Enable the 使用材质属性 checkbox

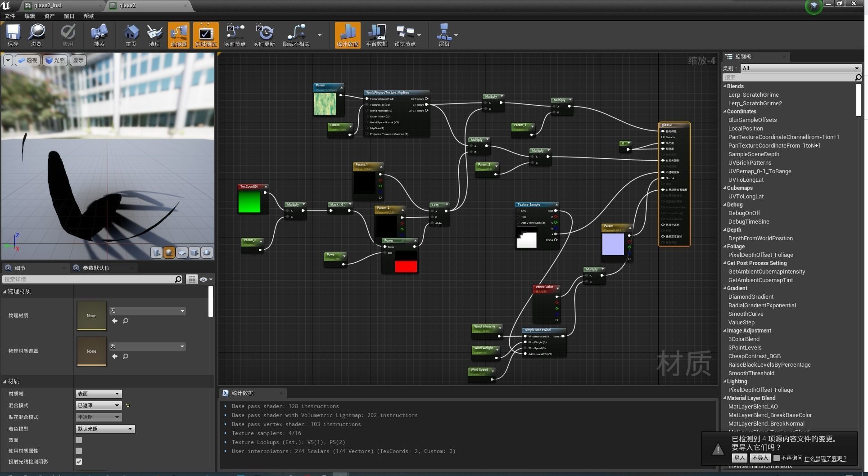[x=79, y=451]
